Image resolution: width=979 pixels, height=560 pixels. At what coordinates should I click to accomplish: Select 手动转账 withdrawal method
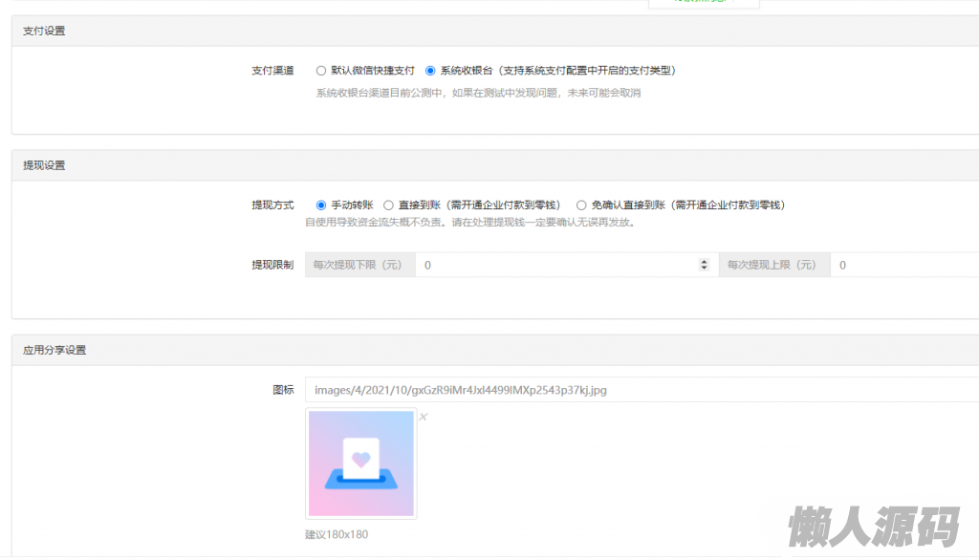[x=321, y=205]
